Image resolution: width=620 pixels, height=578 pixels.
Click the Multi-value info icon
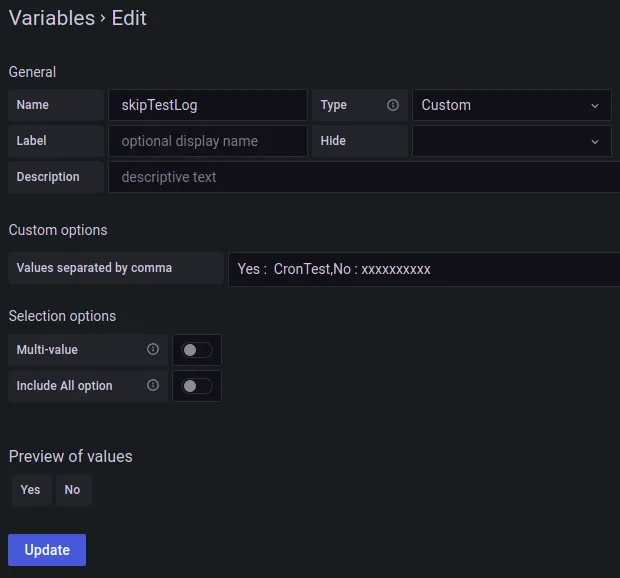[x=153, y=350]
